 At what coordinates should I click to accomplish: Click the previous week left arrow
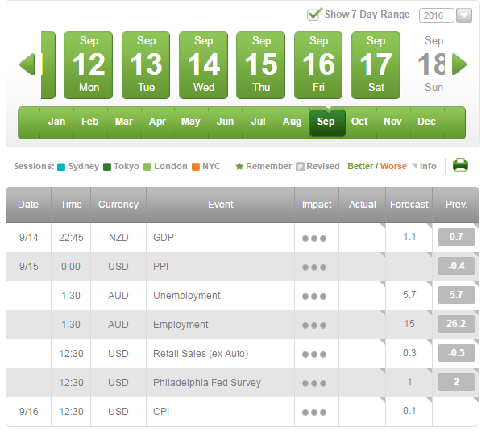pyautogui.click(x=27, y=64)
